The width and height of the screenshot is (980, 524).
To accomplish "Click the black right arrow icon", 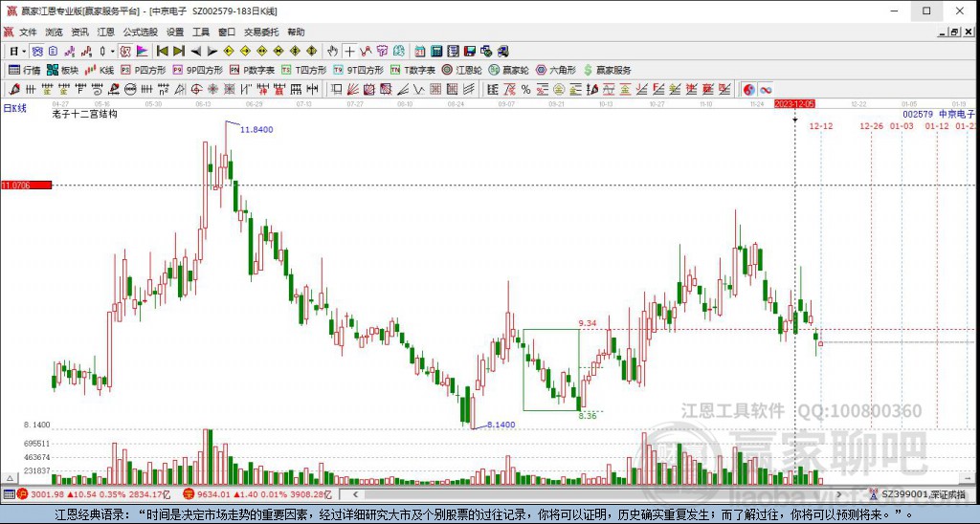I will click(212, 52).
